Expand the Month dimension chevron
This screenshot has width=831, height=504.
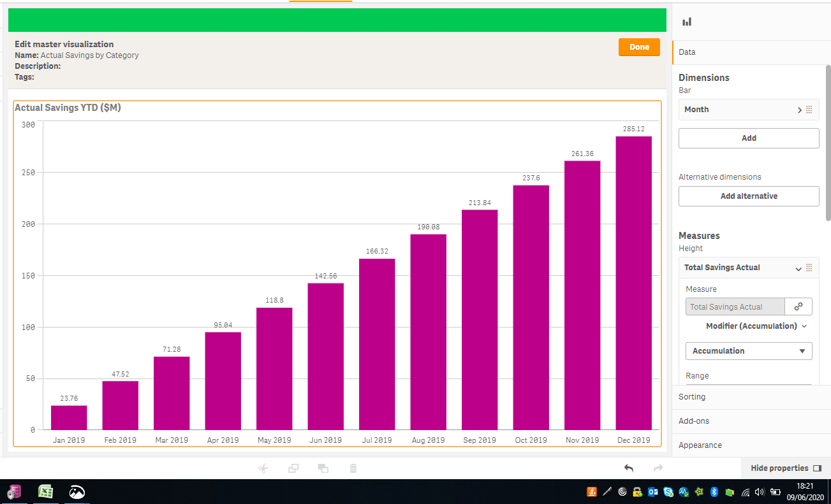(x=798, y=109)
